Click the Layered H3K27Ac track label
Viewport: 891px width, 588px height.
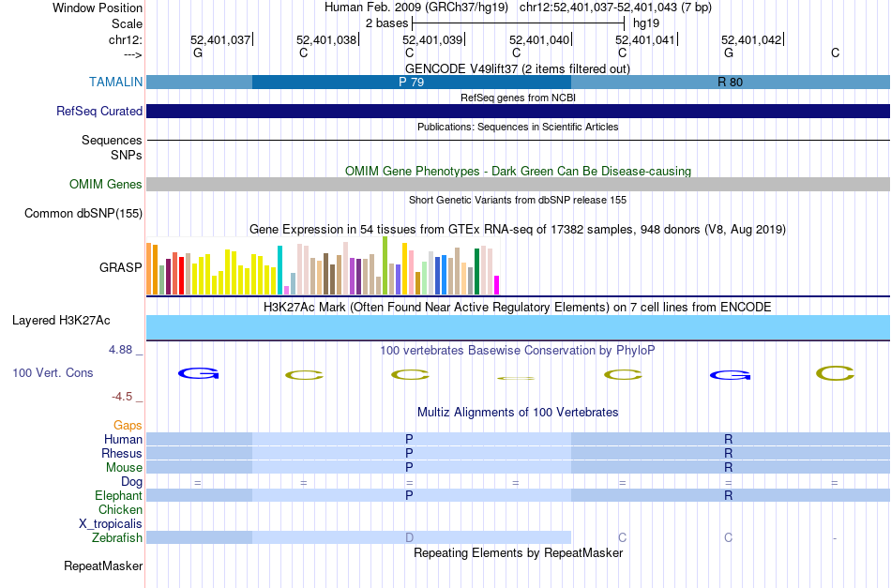61,321
